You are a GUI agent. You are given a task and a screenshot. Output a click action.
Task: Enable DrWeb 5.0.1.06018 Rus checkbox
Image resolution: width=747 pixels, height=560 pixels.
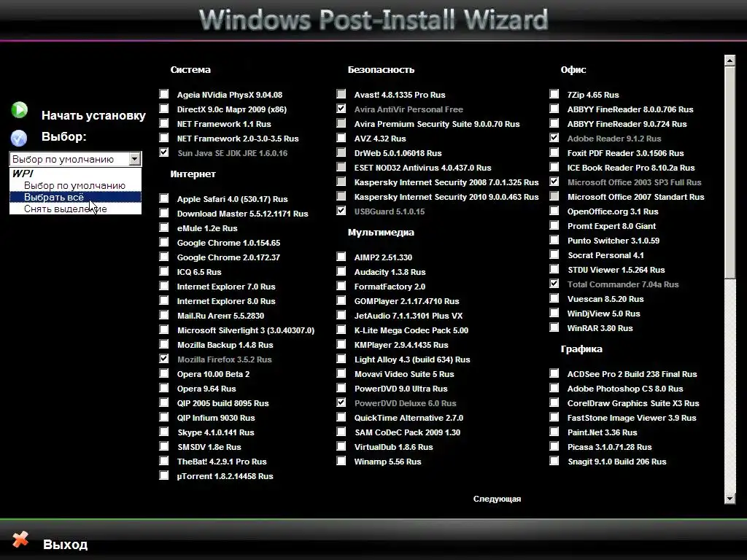[341, 152]
